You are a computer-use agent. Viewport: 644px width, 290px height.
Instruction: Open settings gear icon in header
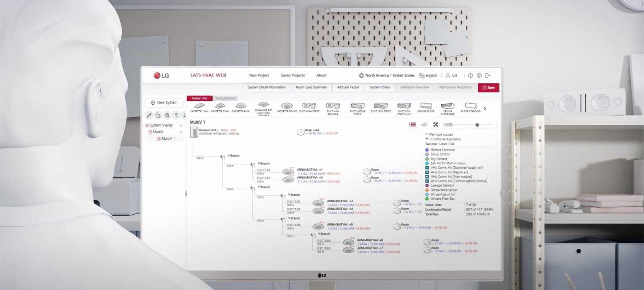tap(479, 75)
